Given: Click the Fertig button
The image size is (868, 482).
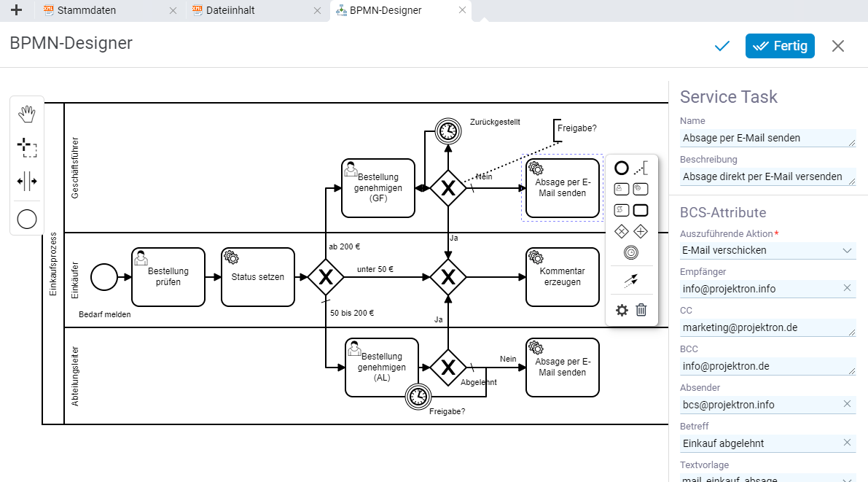Looking at the screenshot, I should [780, 46].
